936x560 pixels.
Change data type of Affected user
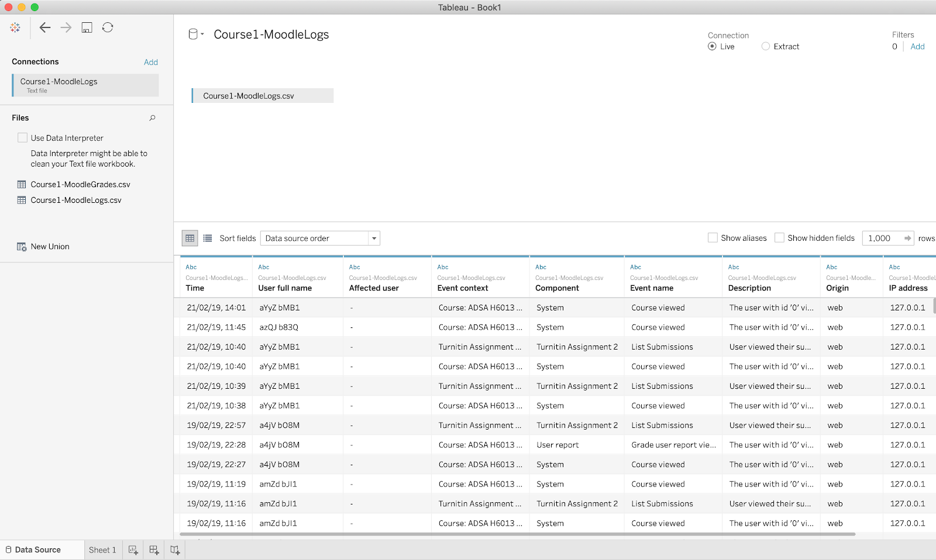[355, 267]
